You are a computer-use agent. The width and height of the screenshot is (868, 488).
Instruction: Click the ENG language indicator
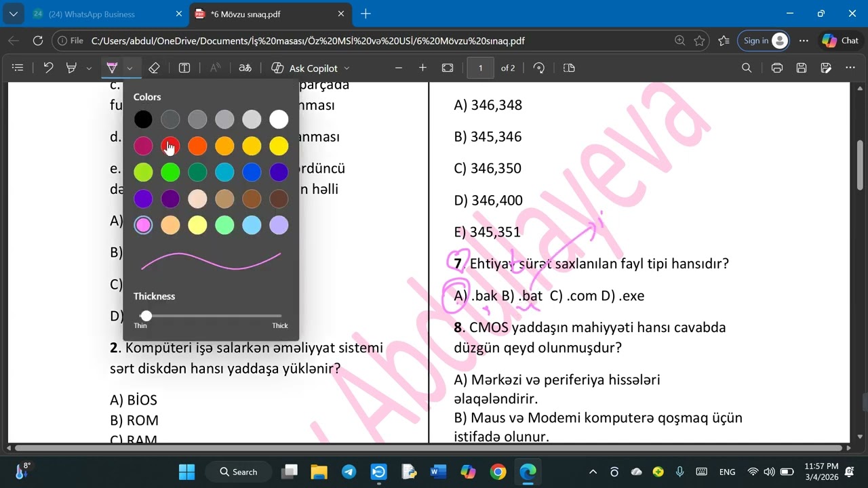tap(727, 472)
